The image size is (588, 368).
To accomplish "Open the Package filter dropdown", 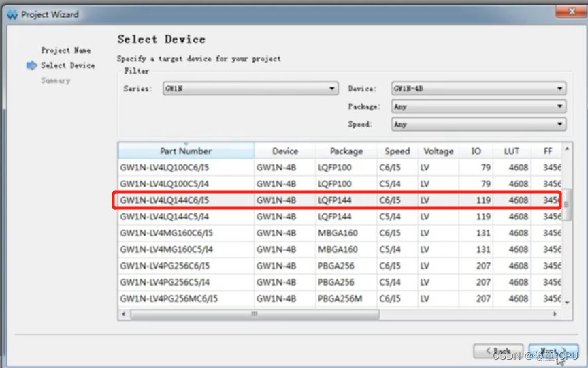I will coord(478,106).
